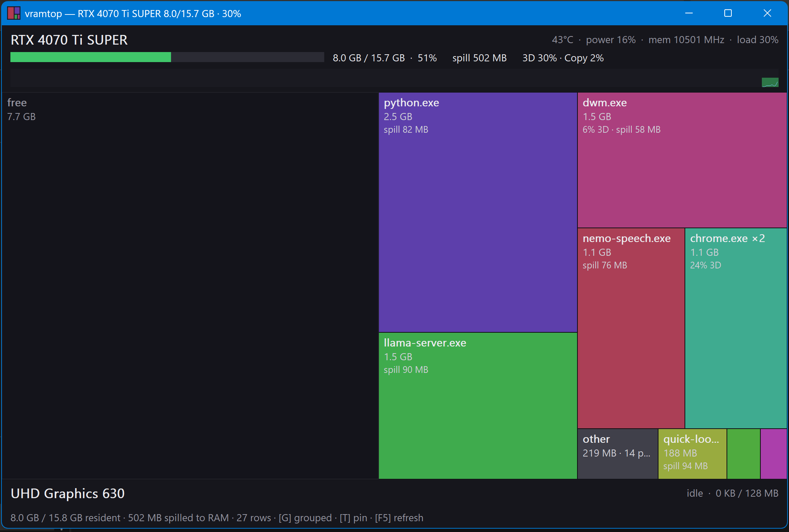Click the 'power 16%' reading

tap(611, 40)
